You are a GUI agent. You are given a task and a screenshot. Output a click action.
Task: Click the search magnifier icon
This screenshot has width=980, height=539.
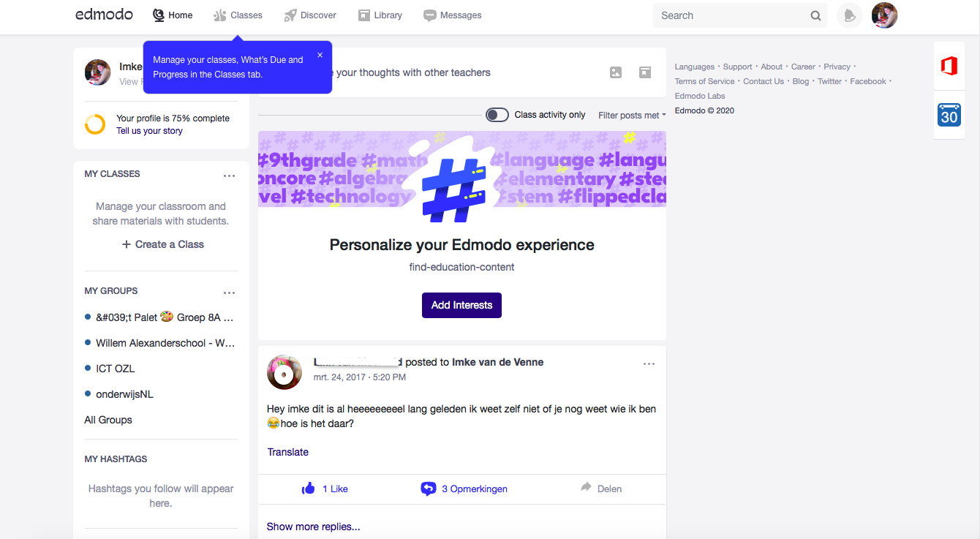pos(815,15)
